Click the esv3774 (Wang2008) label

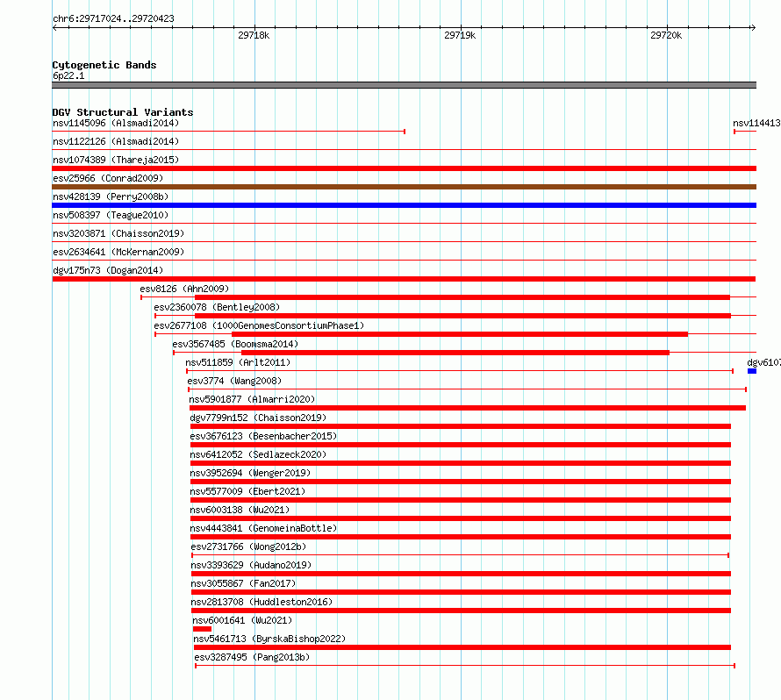(234, 381)
